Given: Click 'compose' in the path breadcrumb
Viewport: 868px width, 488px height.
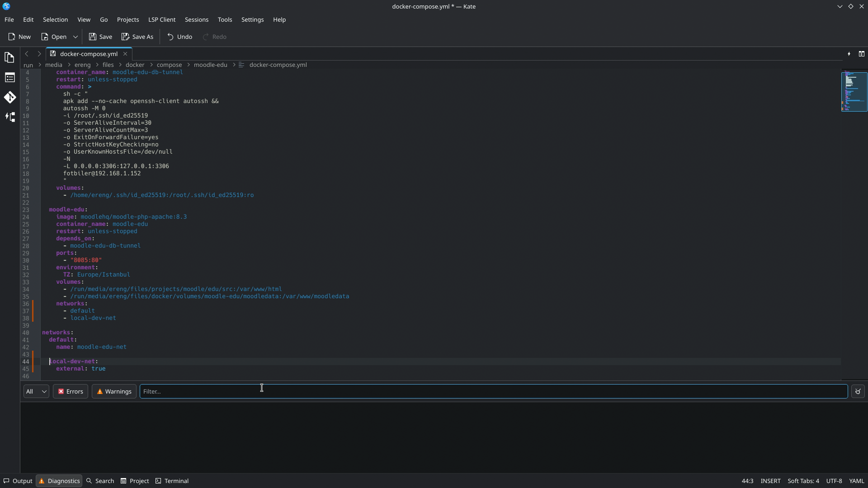Looking at the screenshot, I should click(x=169, y=65).
